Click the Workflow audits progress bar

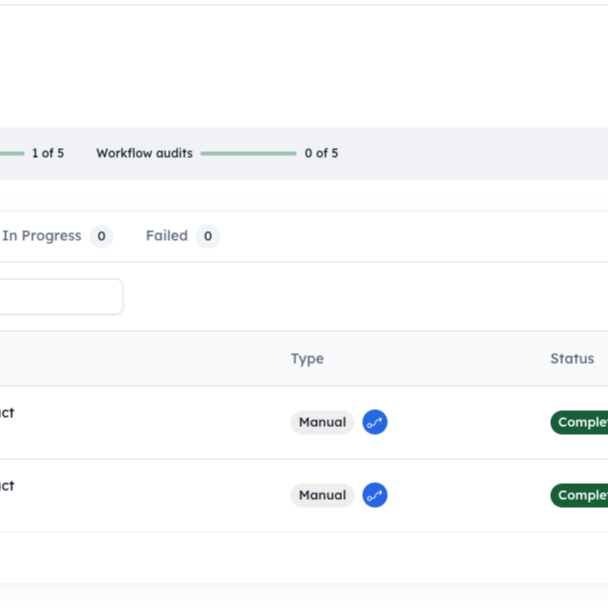point(248,154)
